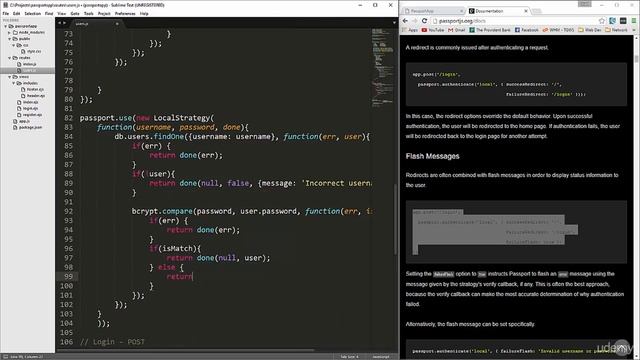This screenshot has height=360, width=640.
Task: Open the blue Chrome extension icon
Action: 612,21
